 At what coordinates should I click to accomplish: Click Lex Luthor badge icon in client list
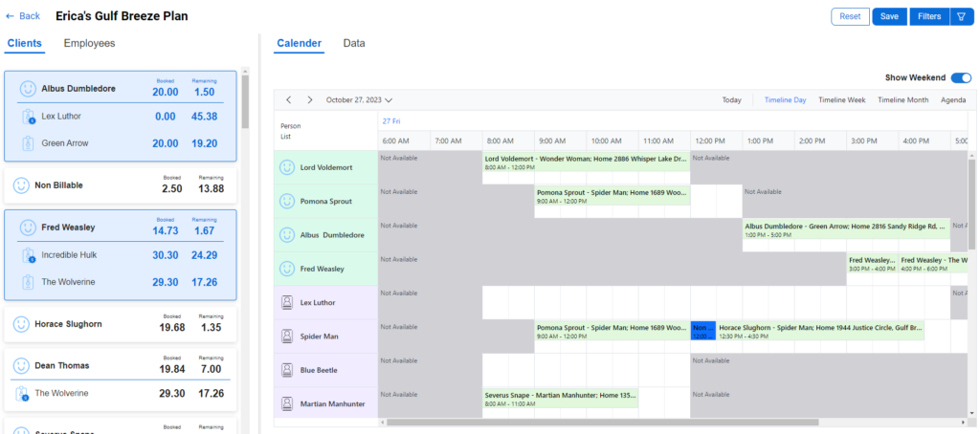click(28, 117)
